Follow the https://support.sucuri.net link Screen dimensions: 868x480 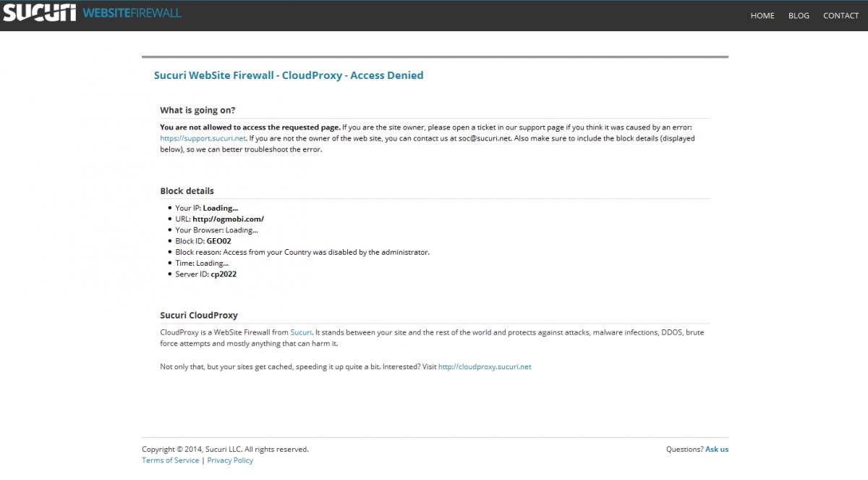click(203, 138)
